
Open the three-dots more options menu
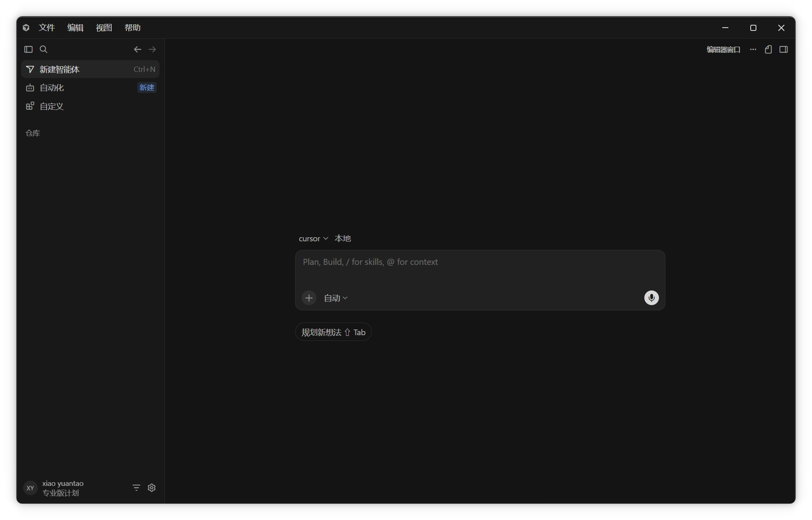pos(753,49)
